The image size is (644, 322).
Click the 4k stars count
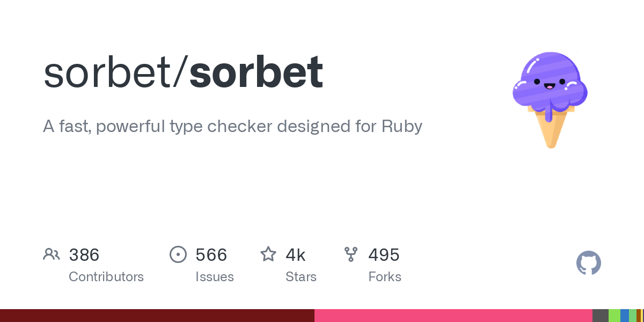(296, 255)
